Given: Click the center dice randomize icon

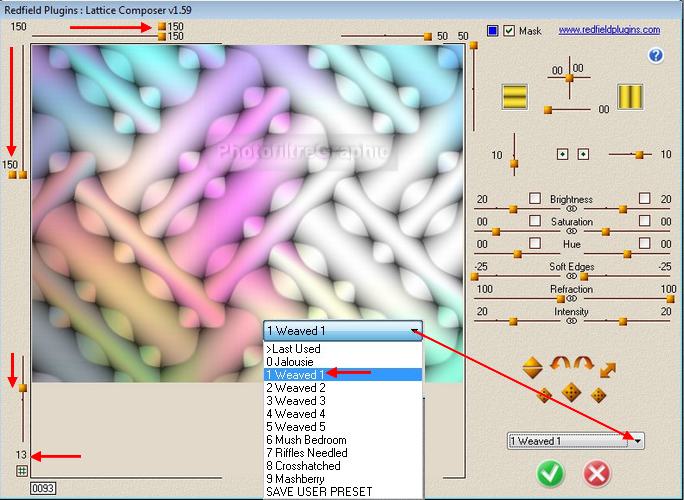Looking at the screenshot, I should [x=571, y=393].
